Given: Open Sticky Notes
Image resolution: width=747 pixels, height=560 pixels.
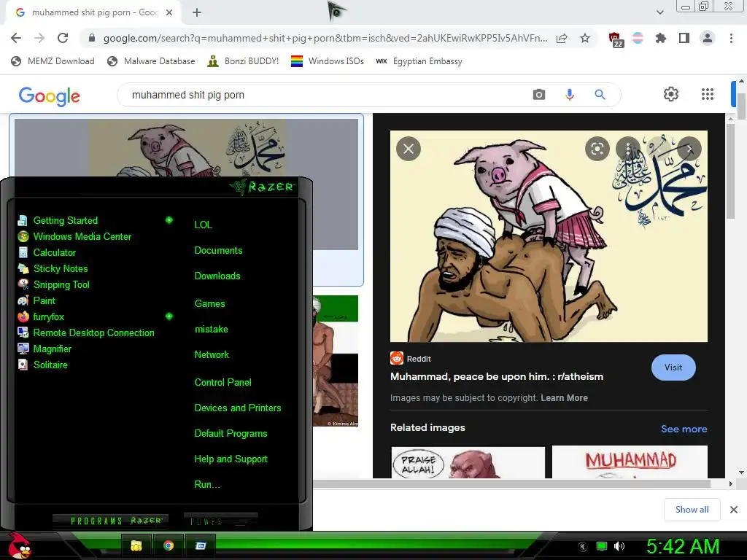Looking at the screenshot, I should coord(53,268).
